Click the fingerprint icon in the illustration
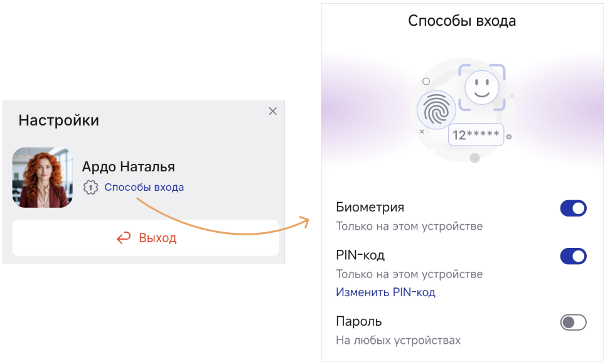Viewport: 605px width, 364px height. [x=436, y=110]
